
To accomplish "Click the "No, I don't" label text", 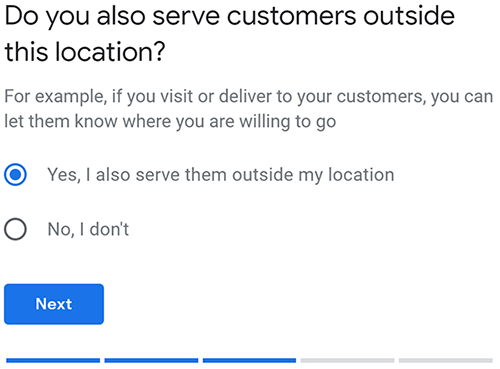I will tap(88, 229).
